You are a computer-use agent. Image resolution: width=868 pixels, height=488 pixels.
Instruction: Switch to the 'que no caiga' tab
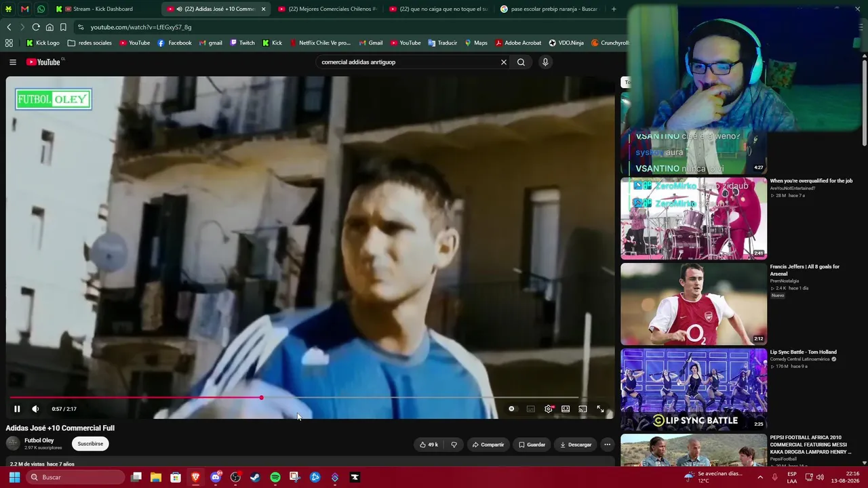(x=438, y=9)
